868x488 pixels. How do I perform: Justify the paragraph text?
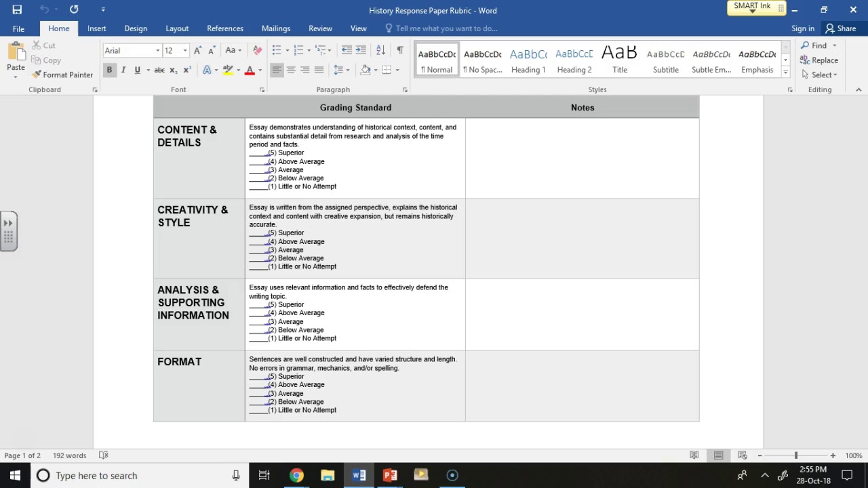pyautogui.click(x=319, y=70)
